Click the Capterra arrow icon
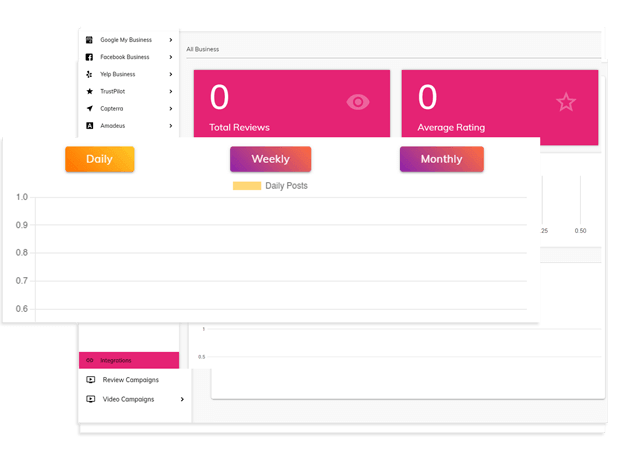 [x=90, y=108]
